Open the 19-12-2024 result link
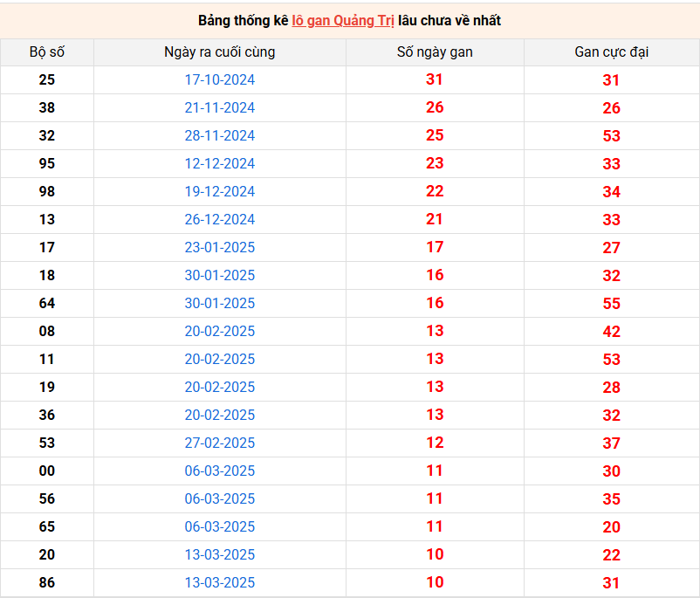700x598 pixels. (220, 191)
